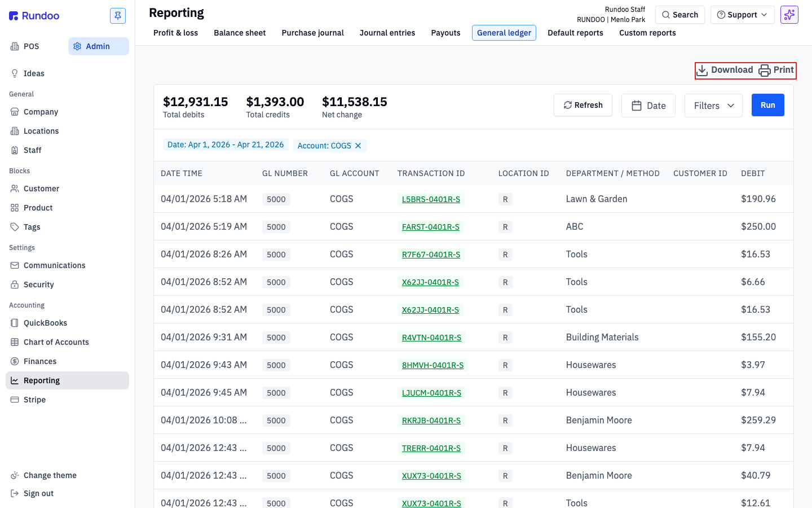The width and height of the screenshot is (812, 508).
Task: Click the $259.29 debit amount
Action: click(758, 420)
